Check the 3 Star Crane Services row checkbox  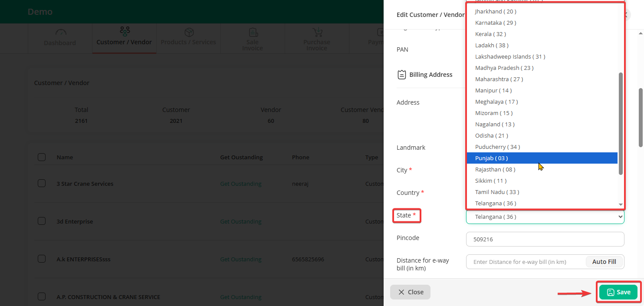(x=42, y=184)
